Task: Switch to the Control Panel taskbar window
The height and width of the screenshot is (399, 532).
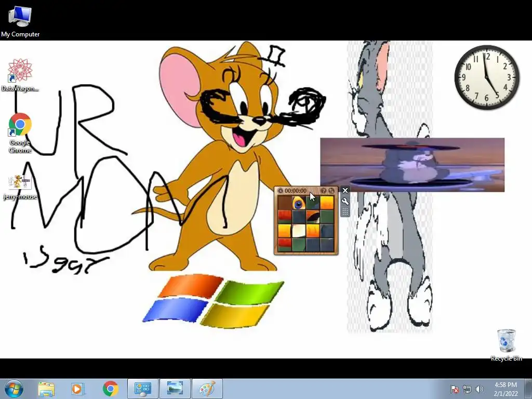Action: pos(143,389)
